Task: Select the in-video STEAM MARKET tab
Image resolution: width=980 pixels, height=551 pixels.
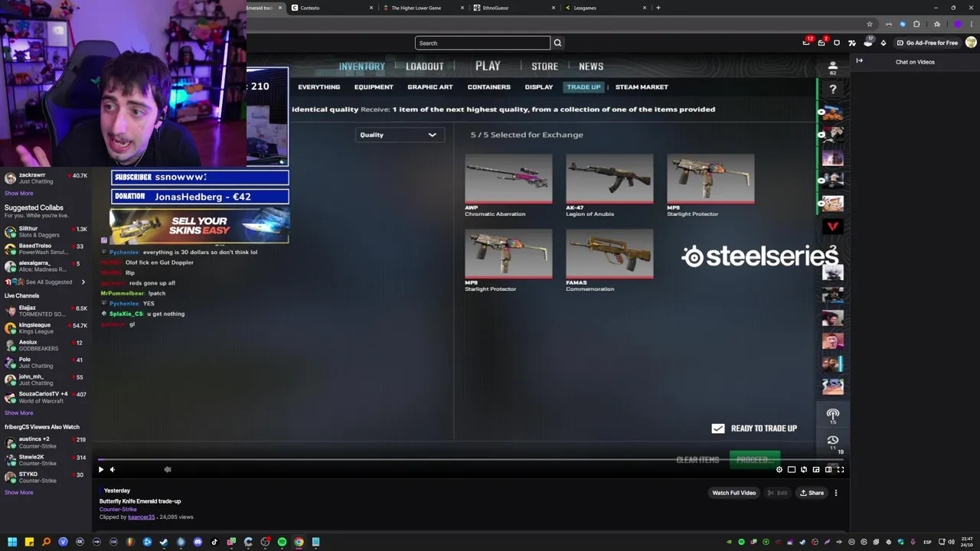Action: pyautogui.click(x=642, y=87)
